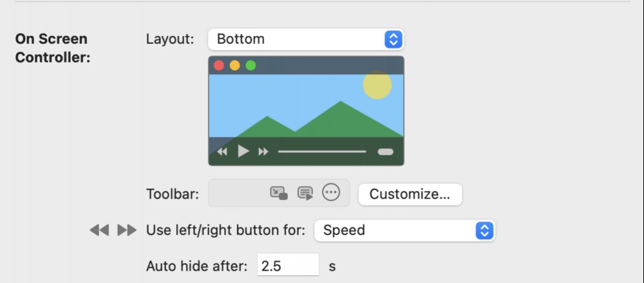Click the play icon in the layout preview
Screen dimensions: 644x283
click(243, 151)
